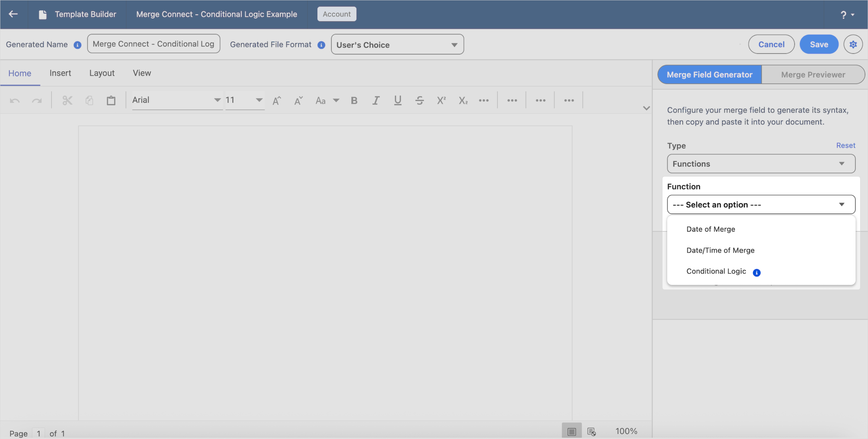Click the redo icon
Screen dimensions: 868x439
[x=37, y=100]
